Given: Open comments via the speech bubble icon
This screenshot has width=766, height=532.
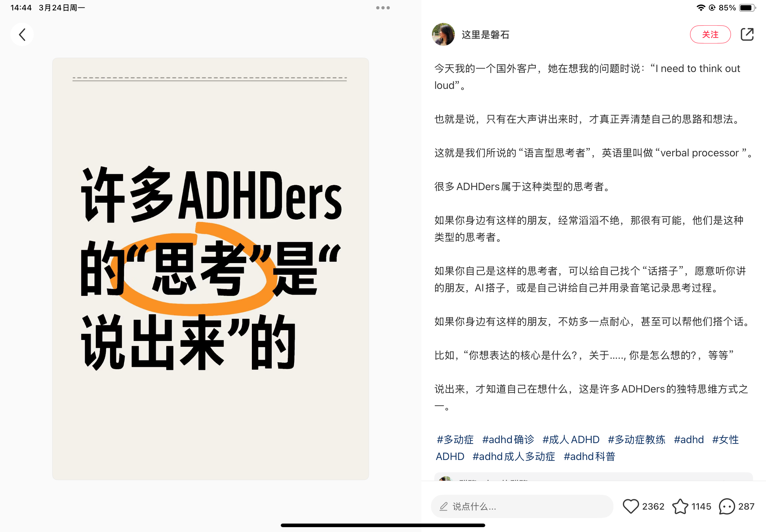Looking at the screenshot, I should point(727,506).
